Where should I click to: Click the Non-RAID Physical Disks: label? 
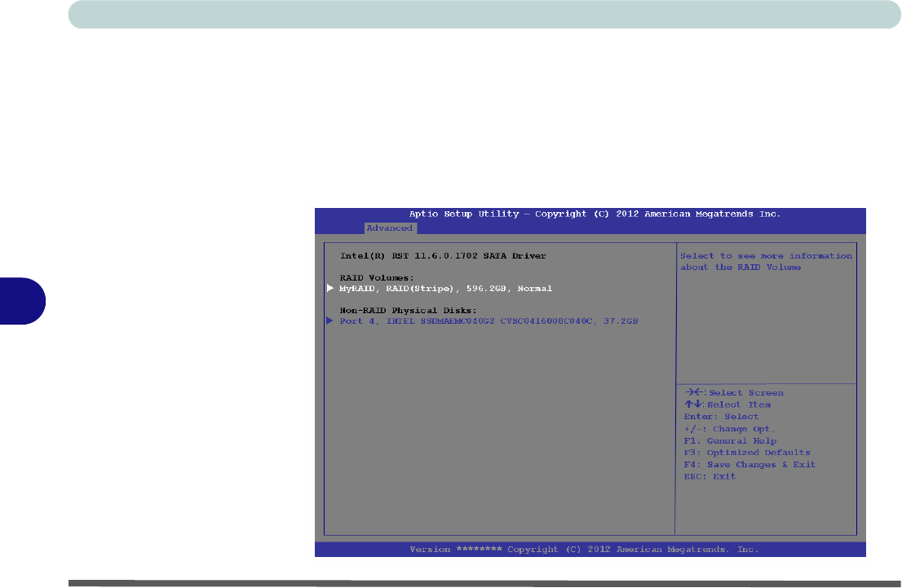pyautogui.click(x=408, y=311)
